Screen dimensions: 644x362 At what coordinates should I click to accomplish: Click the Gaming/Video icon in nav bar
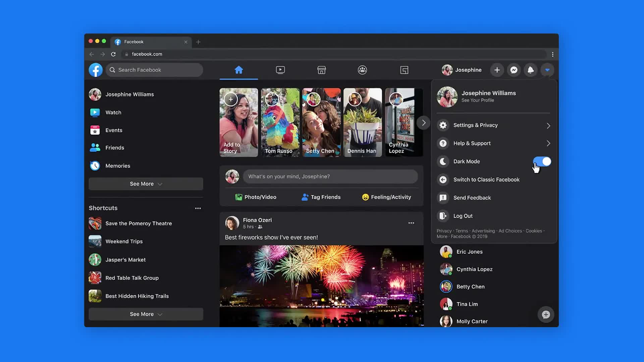point(404,70)
